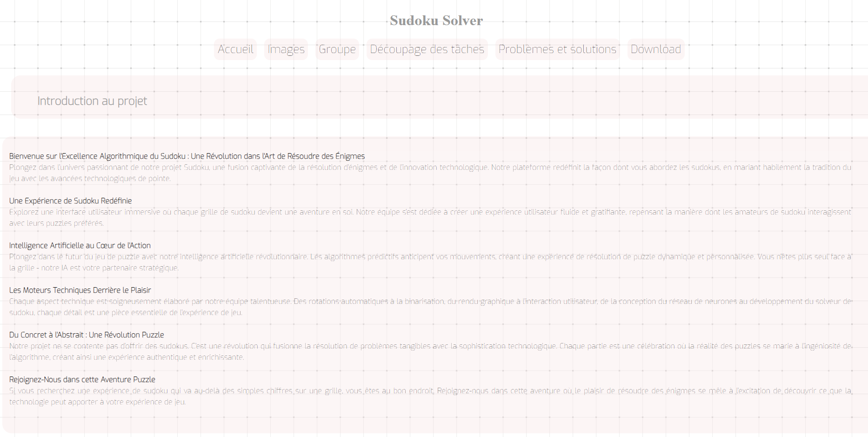868x437 pixels.
Task: Expand the Introduction au projet panel
Action: coord(92,101)
